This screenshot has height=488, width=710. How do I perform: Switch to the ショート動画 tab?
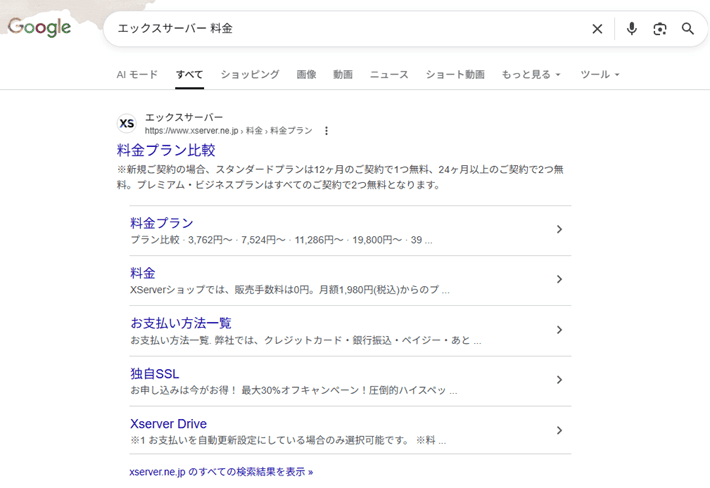click(x=455, y=74)
